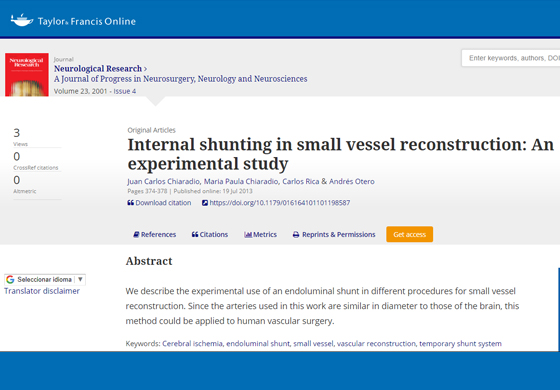Click the bar chart icon next to Metrics
This screenshot has height=390, width=560.
click(x=248, y=235)
